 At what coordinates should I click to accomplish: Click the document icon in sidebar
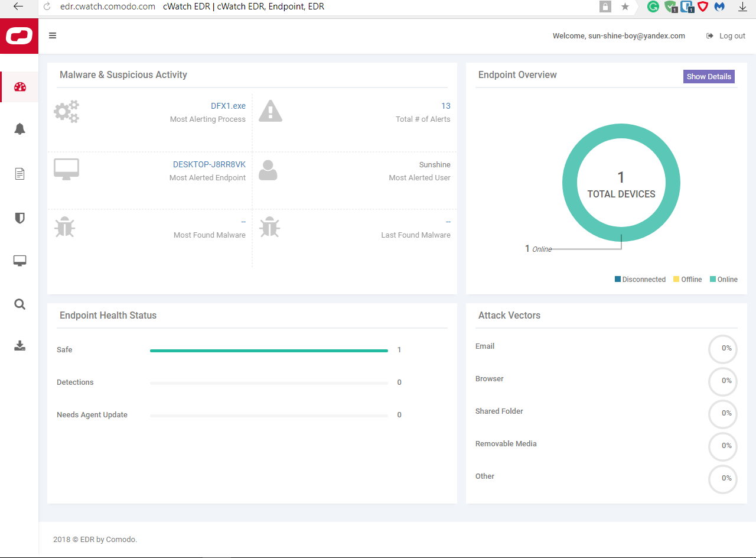pyautogui.click(x=20, y=174)
